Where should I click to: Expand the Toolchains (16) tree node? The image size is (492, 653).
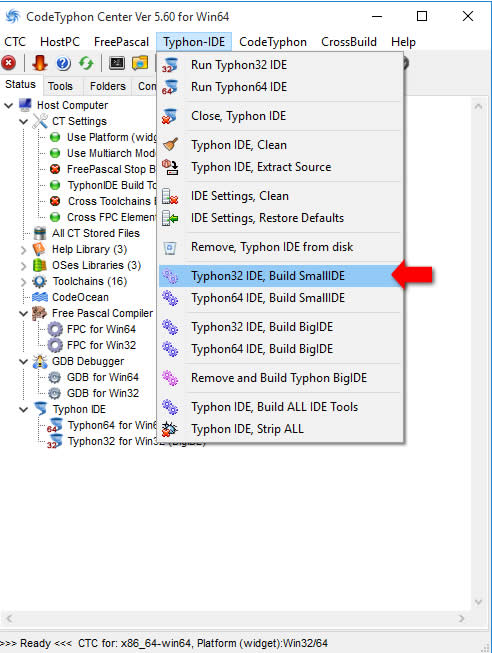[23, 282]
